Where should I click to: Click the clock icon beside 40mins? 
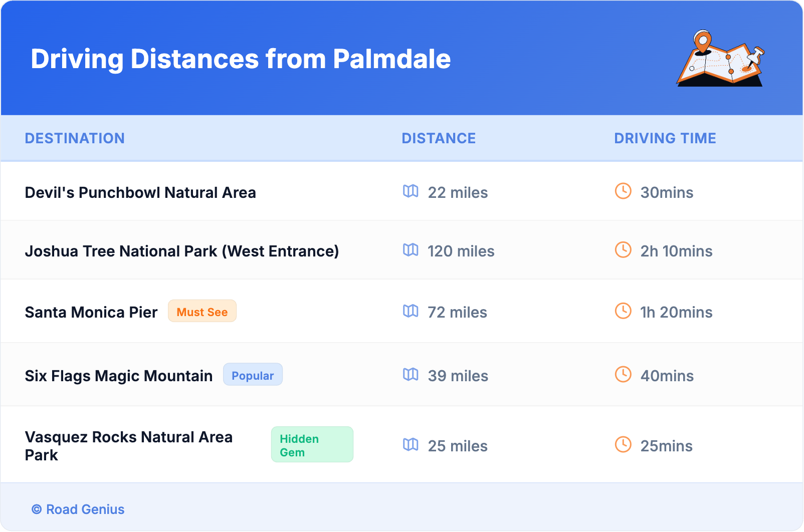(x=623, y=374)
